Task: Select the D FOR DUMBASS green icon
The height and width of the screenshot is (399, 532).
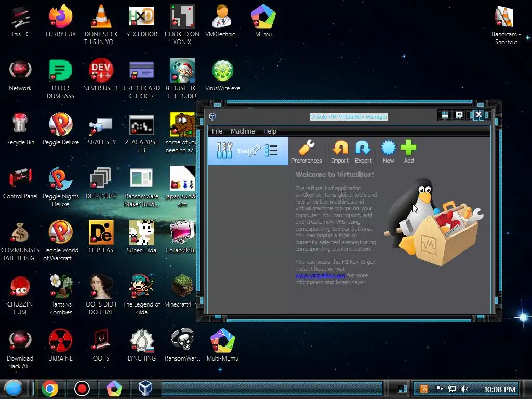Action: [x=61, y=79]
